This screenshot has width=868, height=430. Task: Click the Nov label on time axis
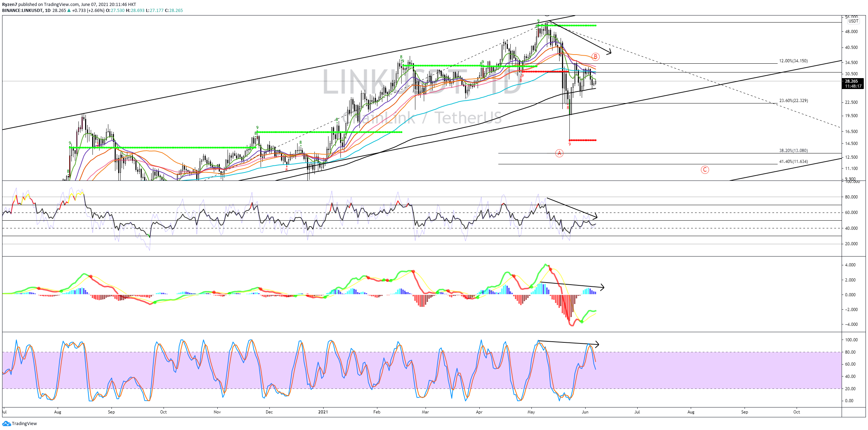[217, 412]
